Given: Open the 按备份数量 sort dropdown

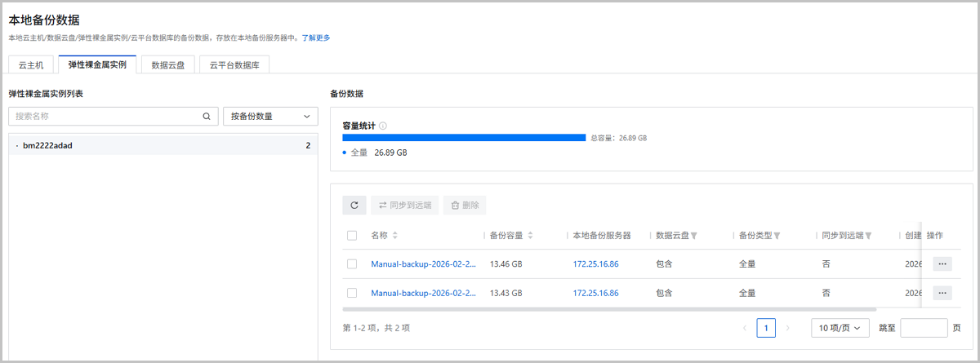Looking at the screenshot, I should click(270, 117).
